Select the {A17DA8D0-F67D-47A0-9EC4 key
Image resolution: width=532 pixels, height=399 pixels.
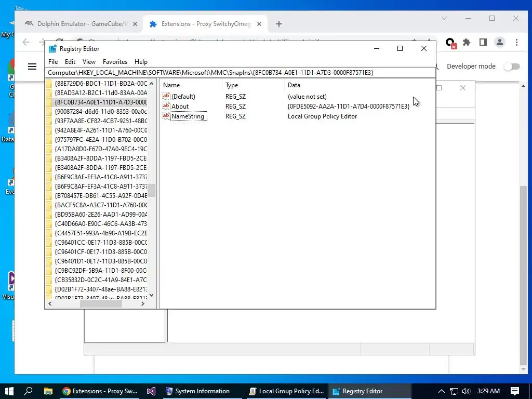pos(101,149)
